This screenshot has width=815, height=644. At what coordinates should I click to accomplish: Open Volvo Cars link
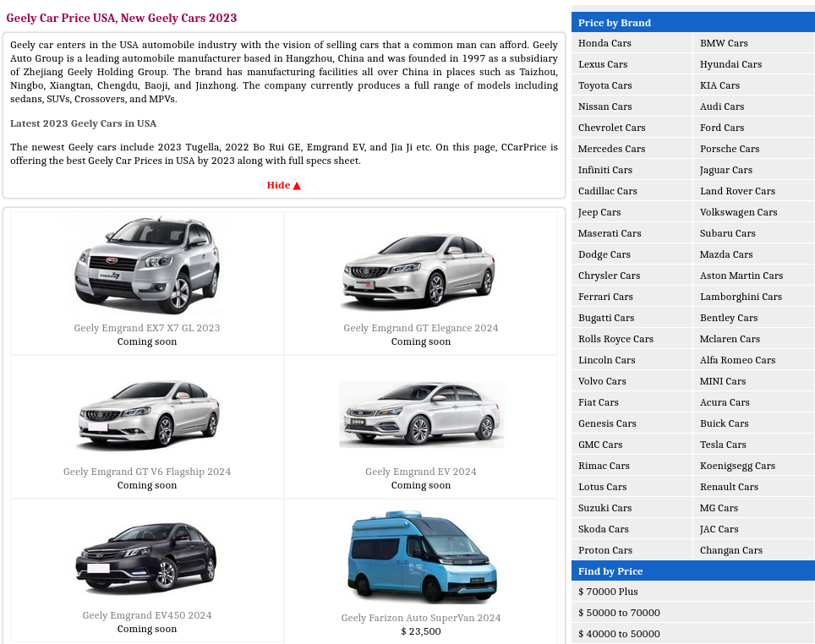(x=602, y=381)
